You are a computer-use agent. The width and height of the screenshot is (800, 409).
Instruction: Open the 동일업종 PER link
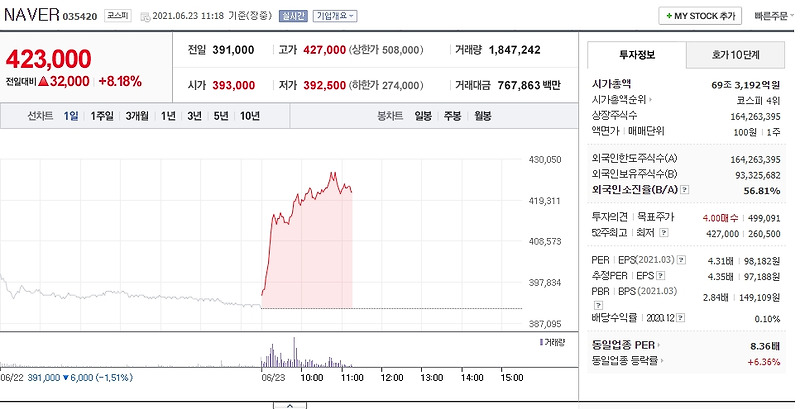pyautogui.click(x=626, y=345)
